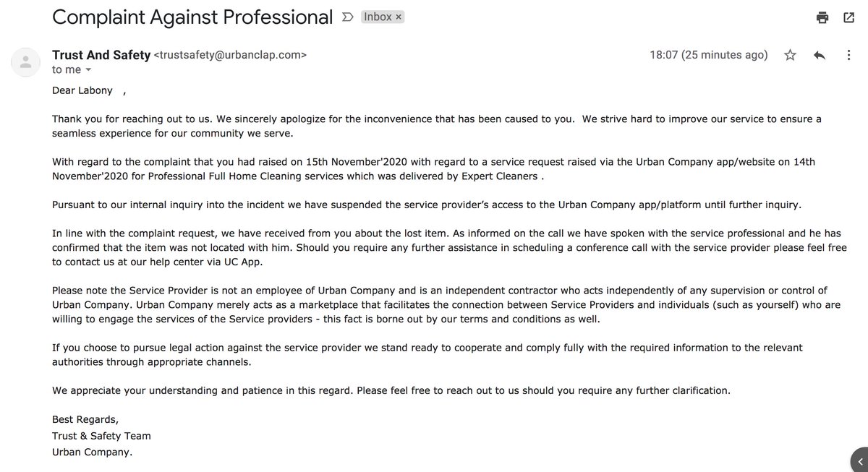868x472 pixels.
Task: Print this email with the printer icon
Action: [x=822, y=18]
